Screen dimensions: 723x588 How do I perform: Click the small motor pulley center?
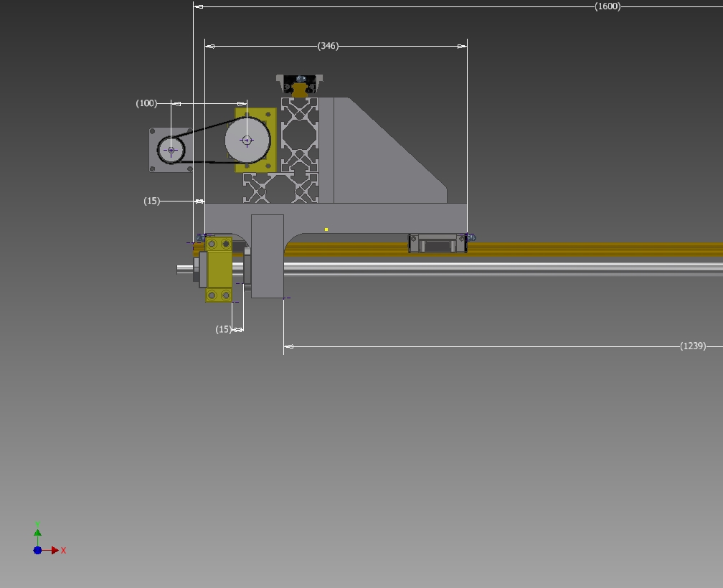coord(171,151)
